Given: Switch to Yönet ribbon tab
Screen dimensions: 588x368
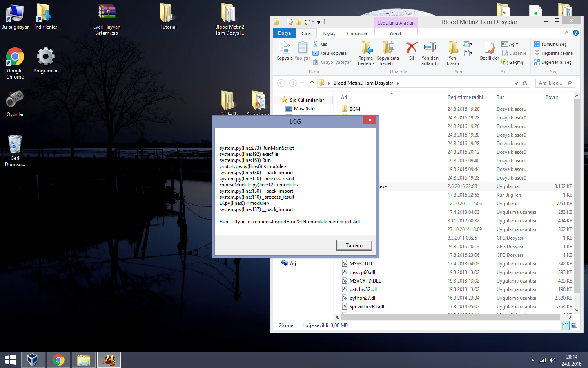Looking at the screenshot, I should point(395,34).
